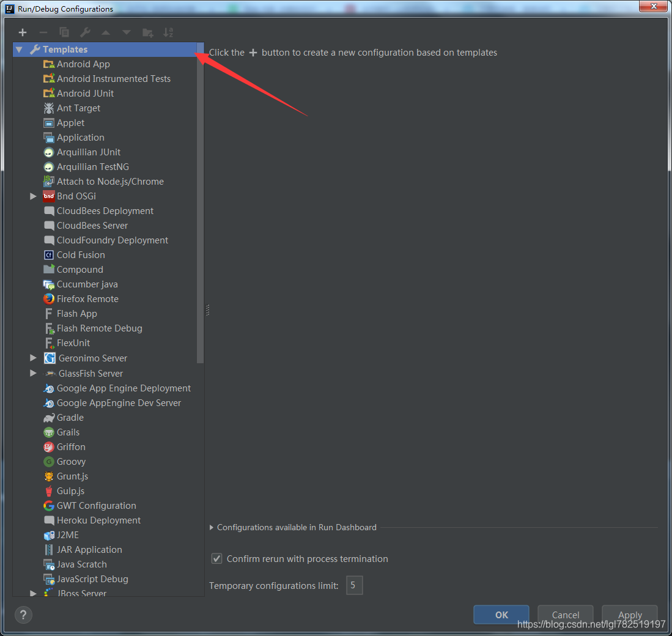The image size is (672, 636).
Task: Select JavaScript Debug template
Action: point(92,579)
